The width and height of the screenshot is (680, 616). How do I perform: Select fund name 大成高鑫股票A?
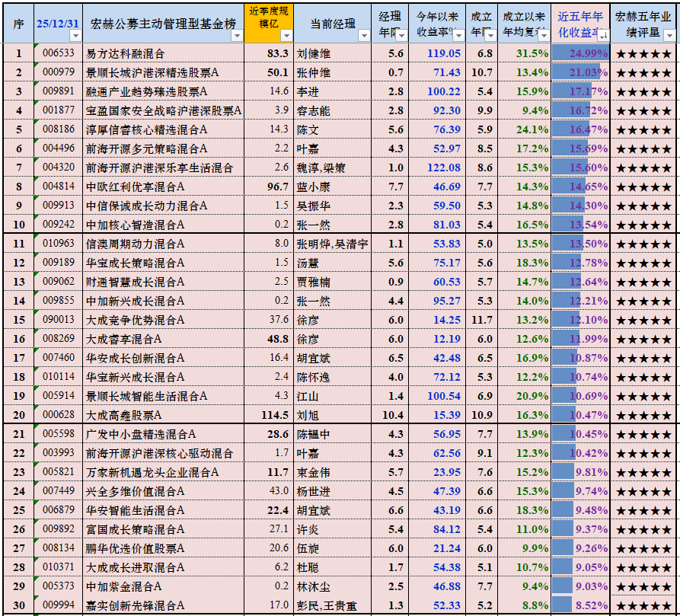click(123, 417)
